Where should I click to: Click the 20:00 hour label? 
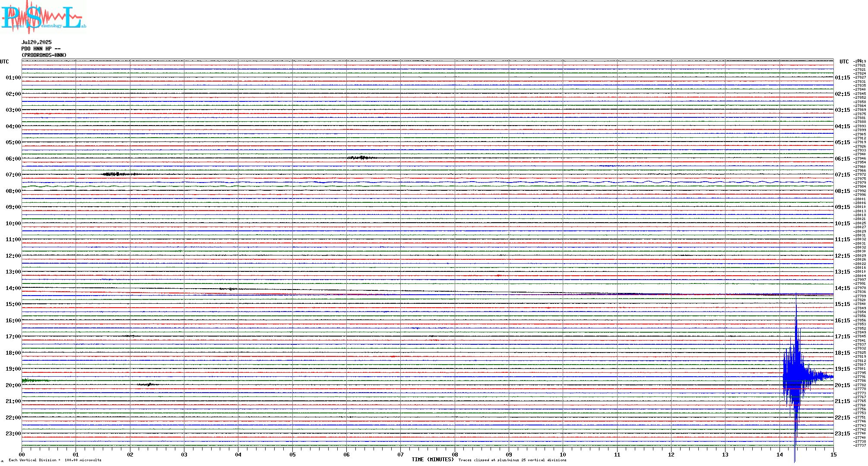click(x=13, y=385)
